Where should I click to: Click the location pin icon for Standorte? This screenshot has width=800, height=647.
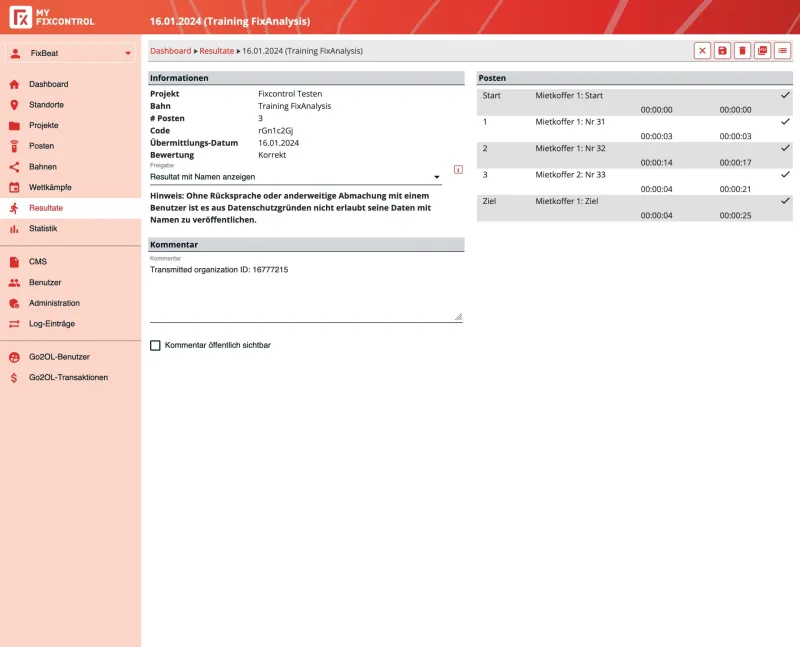click(x=14, y=105)
